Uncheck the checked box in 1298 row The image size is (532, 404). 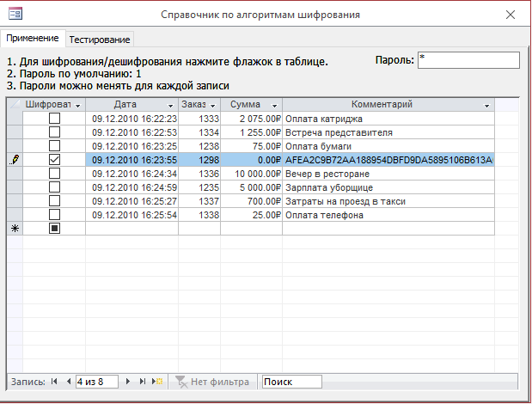pos(54,160)
